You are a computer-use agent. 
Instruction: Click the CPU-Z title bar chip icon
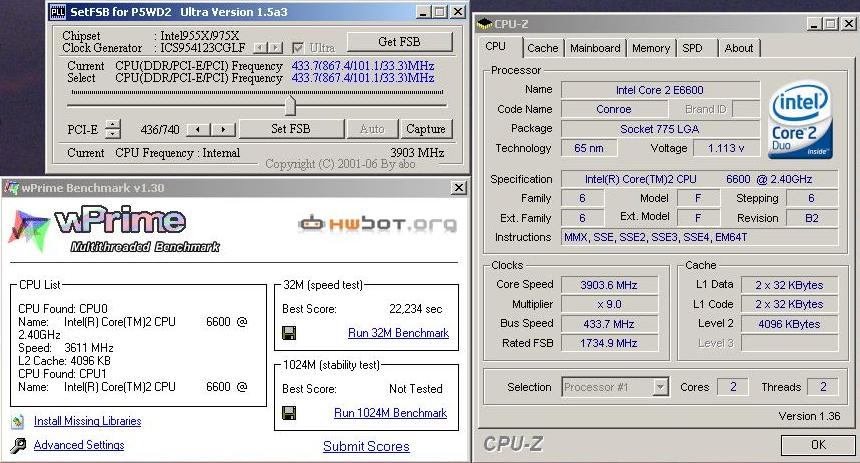(x=484, y=24)
